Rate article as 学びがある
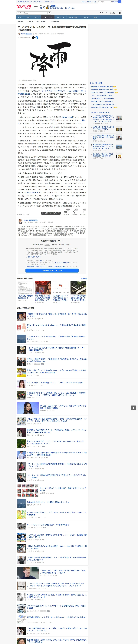Screen dimensions: 138x644 (x=66, y=212)
